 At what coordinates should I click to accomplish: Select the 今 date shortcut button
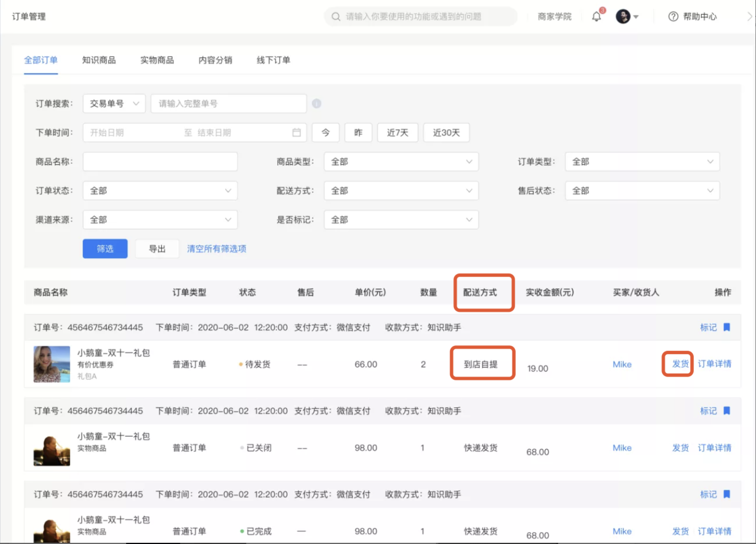pyautogui.click(x=326, y=132)
